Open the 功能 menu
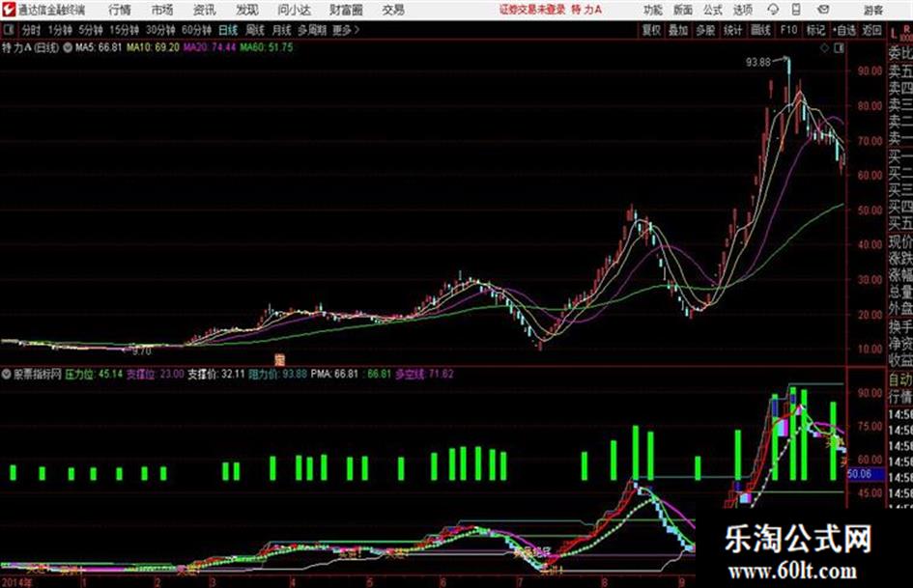The width and height of the screenshot is (913, 588). pos(653,10)
